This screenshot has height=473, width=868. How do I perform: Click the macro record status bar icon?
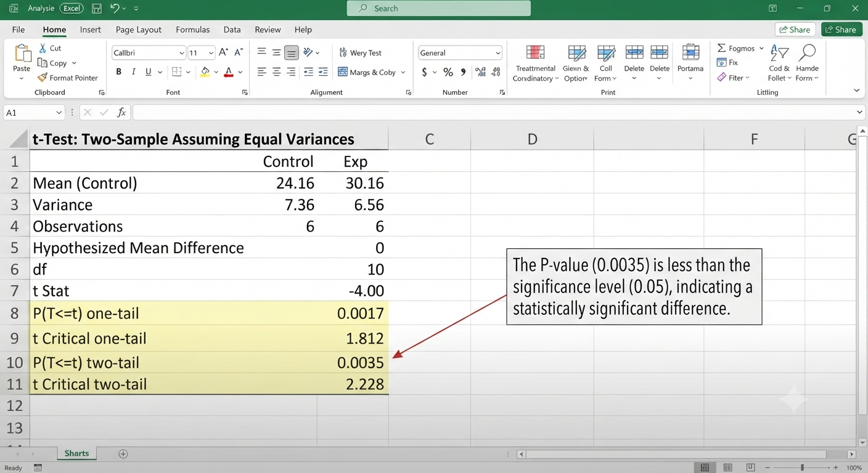click(x=38, y=468)
